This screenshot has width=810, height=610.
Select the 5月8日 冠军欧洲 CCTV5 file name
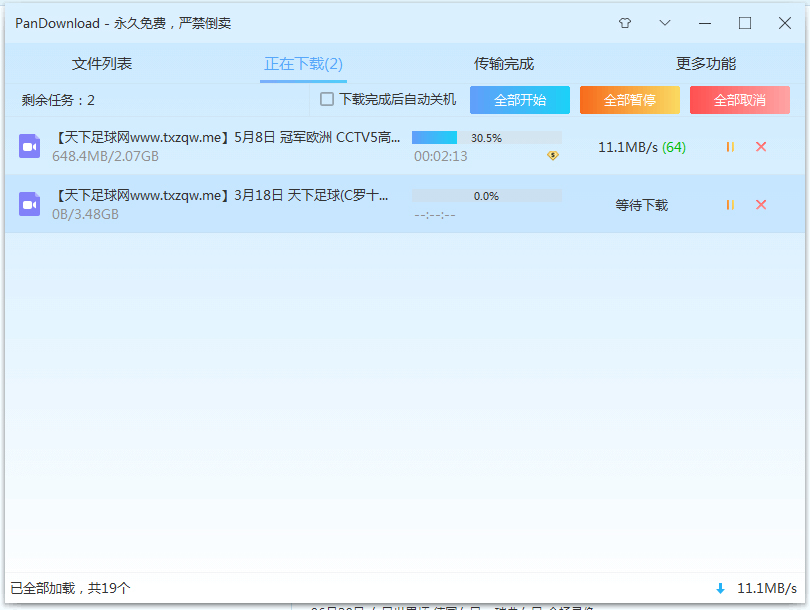228,137
